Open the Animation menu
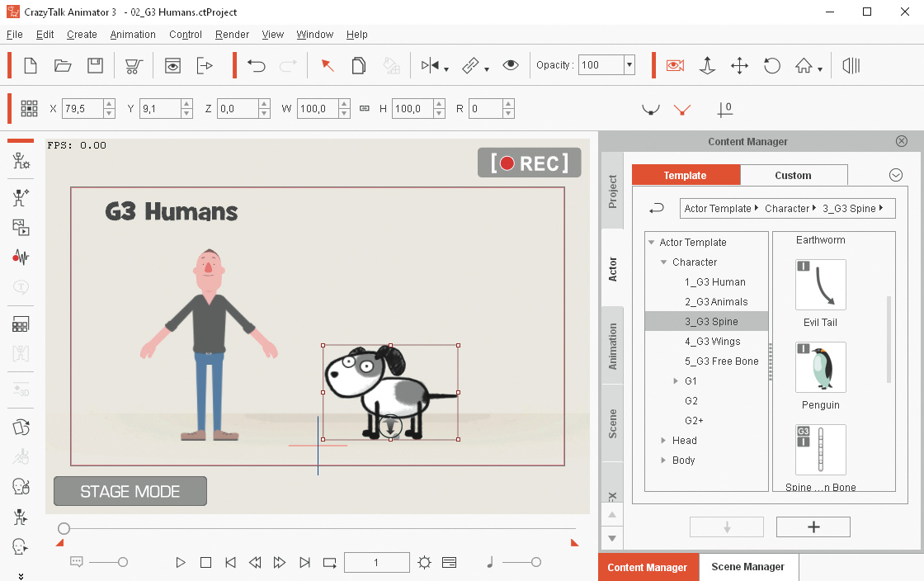Viewport: 924px width, 581px height. pyautogui.click(x=133, y=35)
